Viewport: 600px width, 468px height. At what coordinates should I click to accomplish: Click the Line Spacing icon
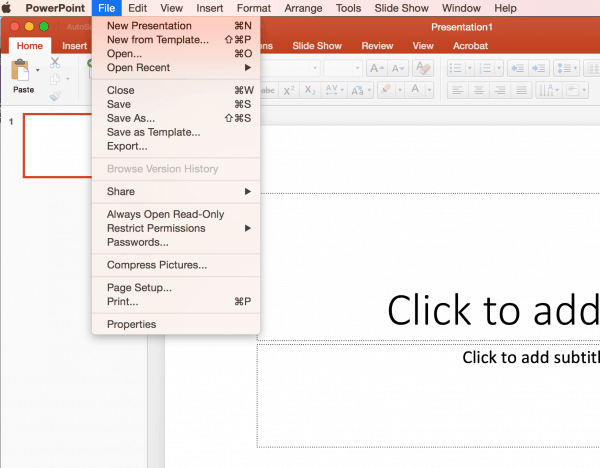coord(564,68)
